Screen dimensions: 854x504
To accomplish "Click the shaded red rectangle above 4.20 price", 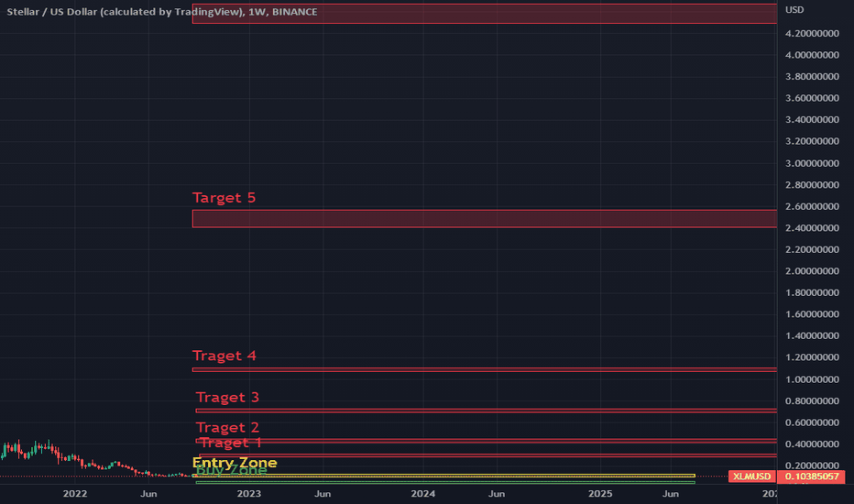I will click(485, 14).
